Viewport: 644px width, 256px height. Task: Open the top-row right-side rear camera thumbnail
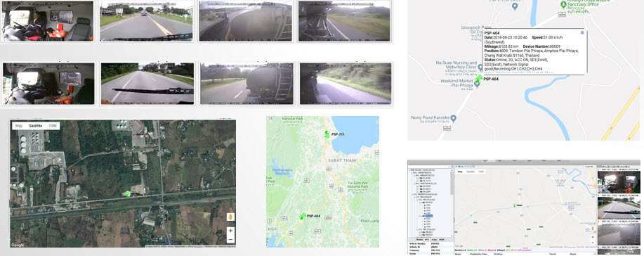[344, 20]
